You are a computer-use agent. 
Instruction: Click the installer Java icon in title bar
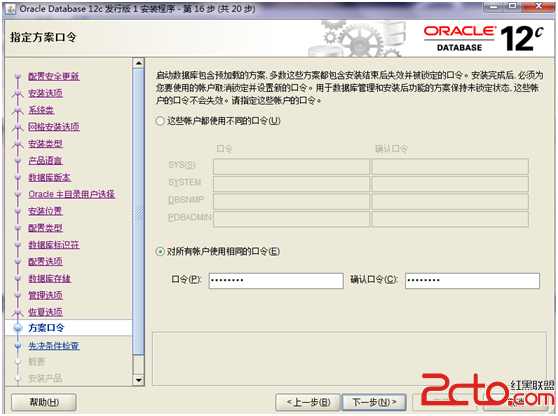point(11,9)
